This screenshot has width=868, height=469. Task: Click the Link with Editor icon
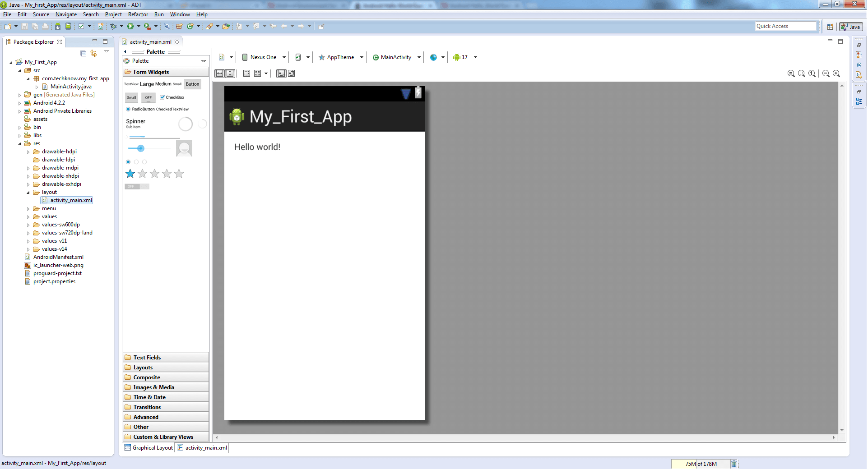tap(93, 53)
